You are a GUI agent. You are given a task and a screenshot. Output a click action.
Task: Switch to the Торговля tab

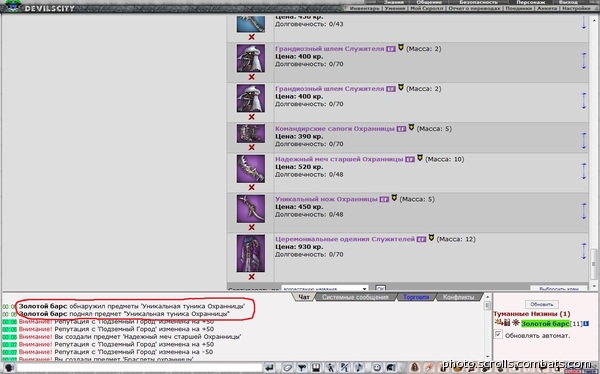pos(416,297)
